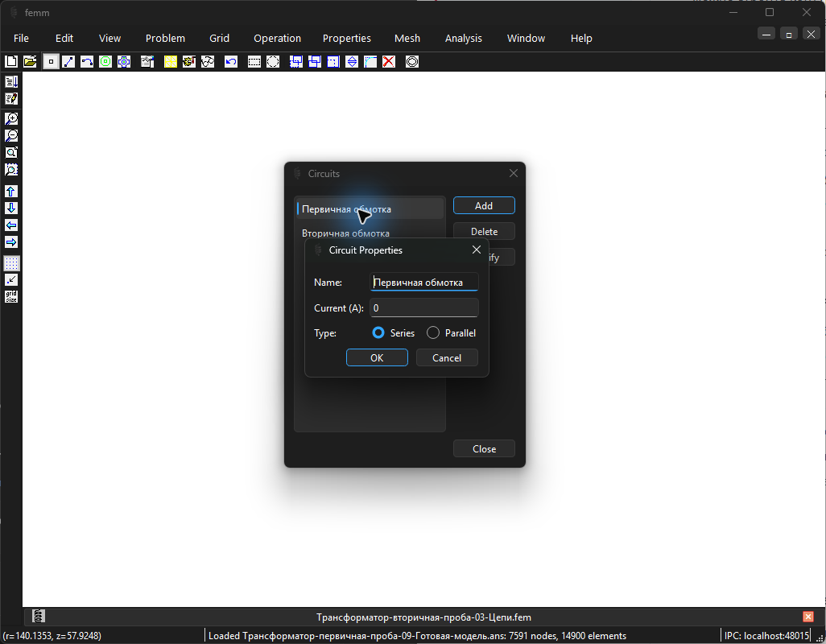Choose the rectangular selection tool
Screen dimensions: 826x644
pos(254,62)
